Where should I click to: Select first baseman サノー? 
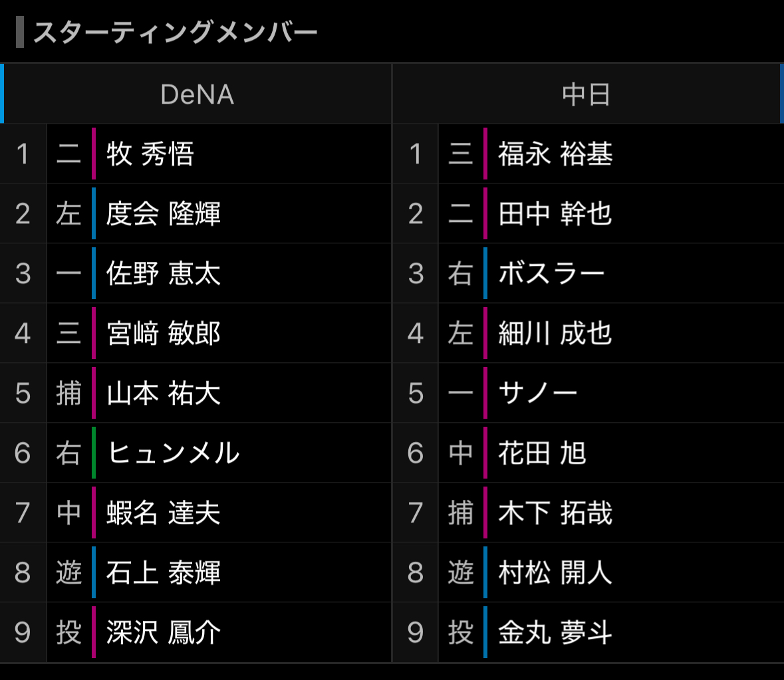(537, 394)
